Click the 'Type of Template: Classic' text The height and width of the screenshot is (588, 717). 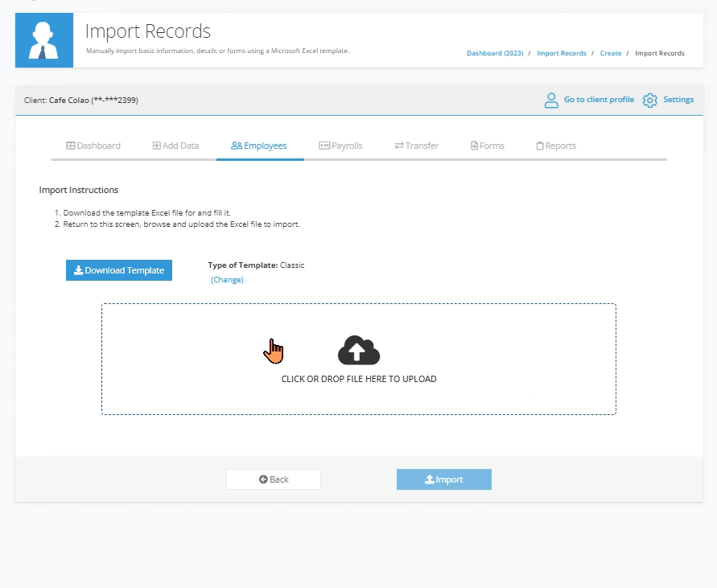click(256, 265)
